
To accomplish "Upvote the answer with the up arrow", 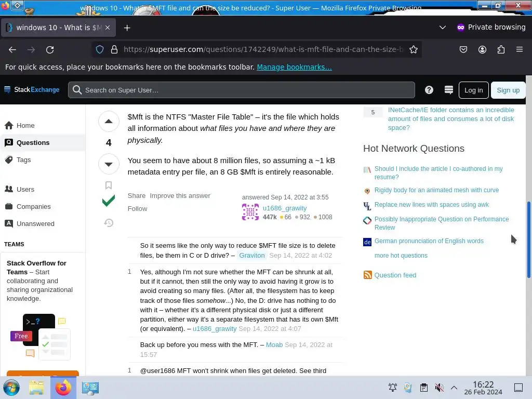I will (x=109, y=121).
